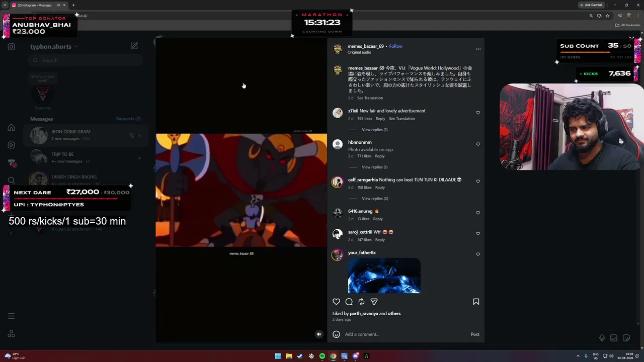Reply to saroj_xettriii's comment
This screenshot has height=362, width=644.
(380, 240)
